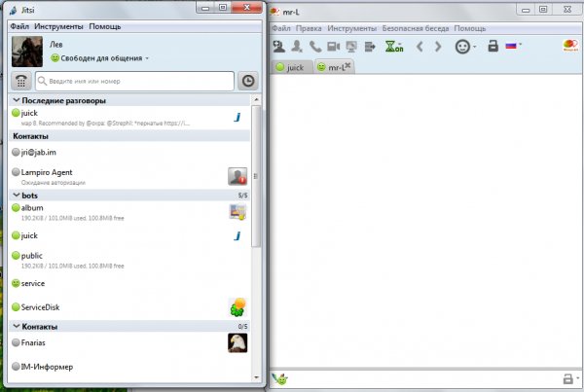Click the green status dot beside service
Screen dimensions: 584x392
tap(16, 283)
